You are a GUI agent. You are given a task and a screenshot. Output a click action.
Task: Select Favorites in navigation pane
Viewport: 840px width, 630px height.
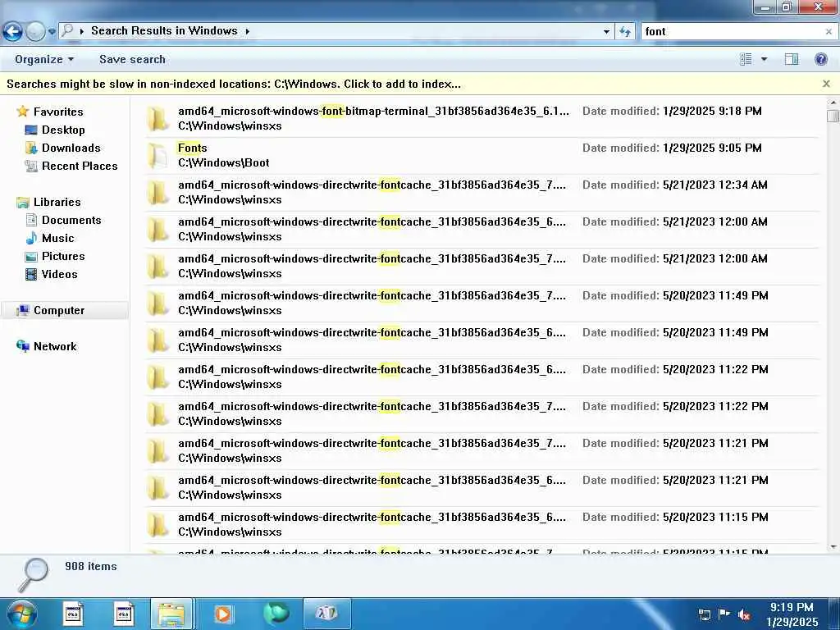pos(58,112)
